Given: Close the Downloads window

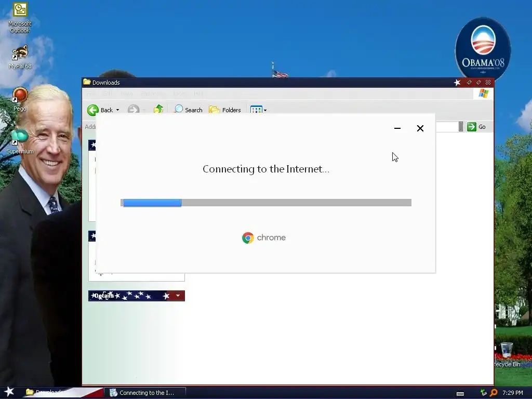Looking at the screenshot, I should click(x=488, y=83).
